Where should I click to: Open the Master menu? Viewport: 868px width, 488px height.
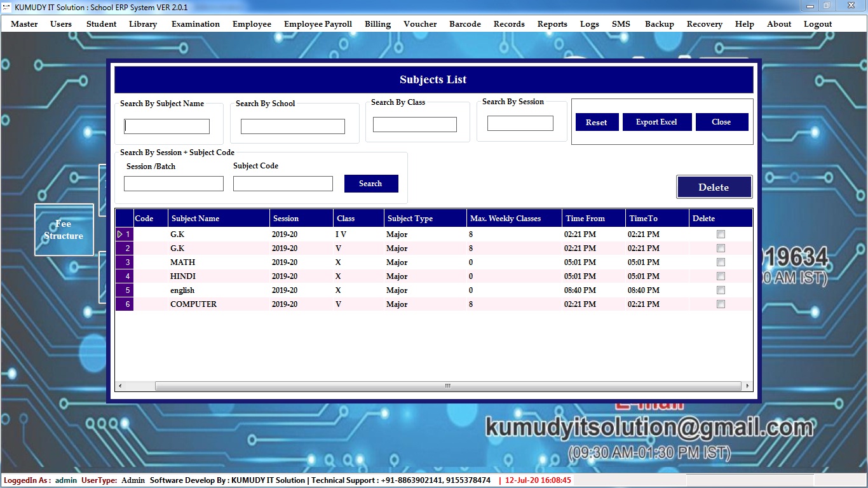click(24, 24)
